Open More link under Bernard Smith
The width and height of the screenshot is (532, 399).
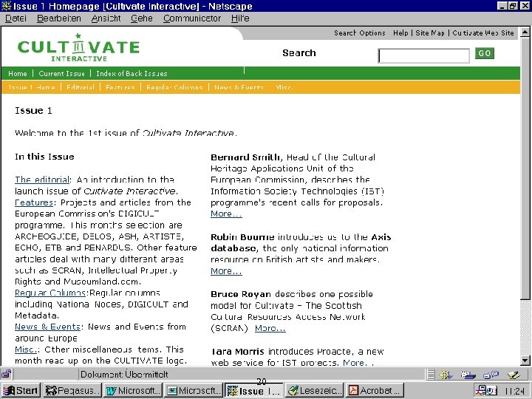(x=226, y=214)
